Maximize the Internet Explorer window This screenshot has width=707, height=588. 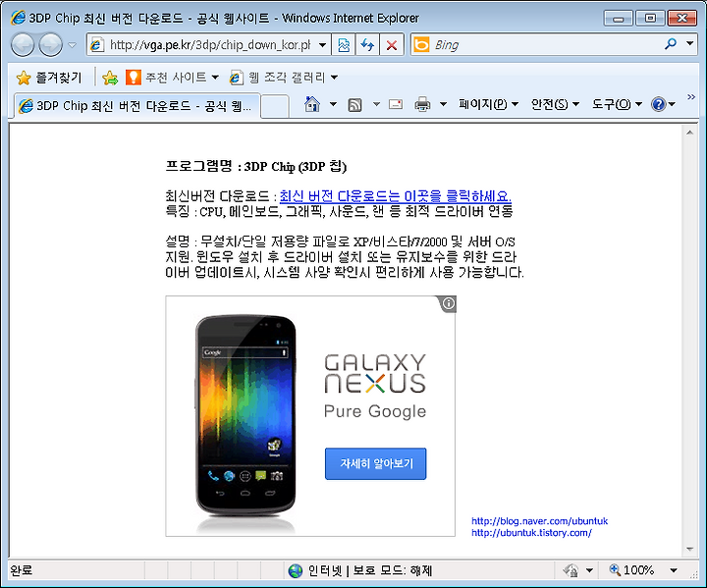[x=650, y=19]
